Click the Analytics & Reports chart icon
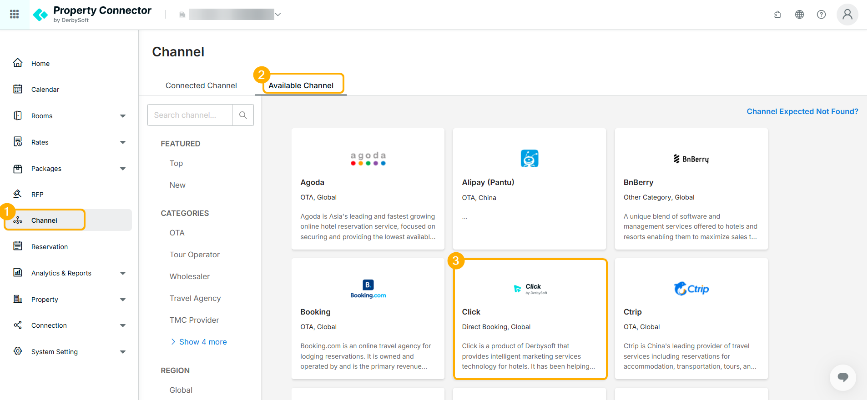Image resolution: width=868 pixels, height=400 pixels. (18, 273)
